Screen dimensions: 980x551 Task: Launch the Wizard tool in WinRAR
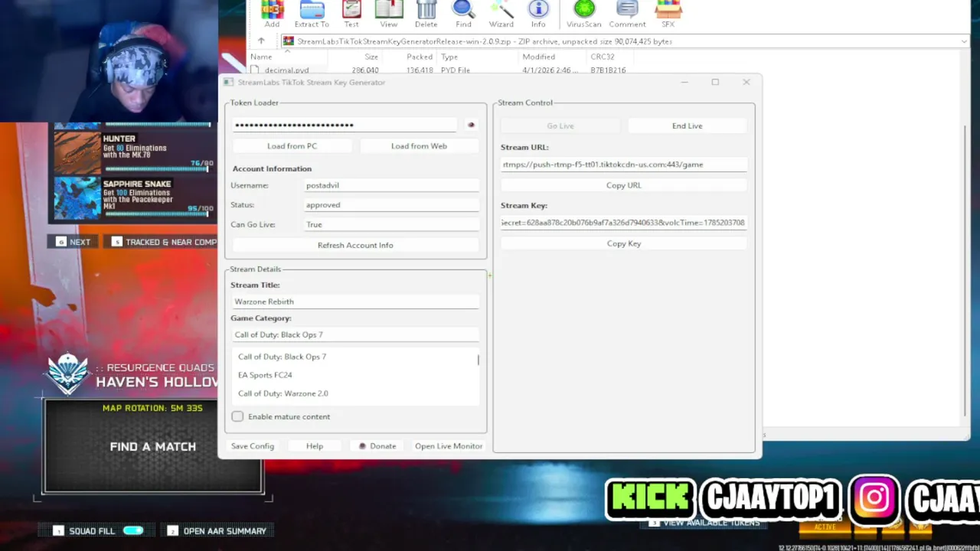point(501,14)
